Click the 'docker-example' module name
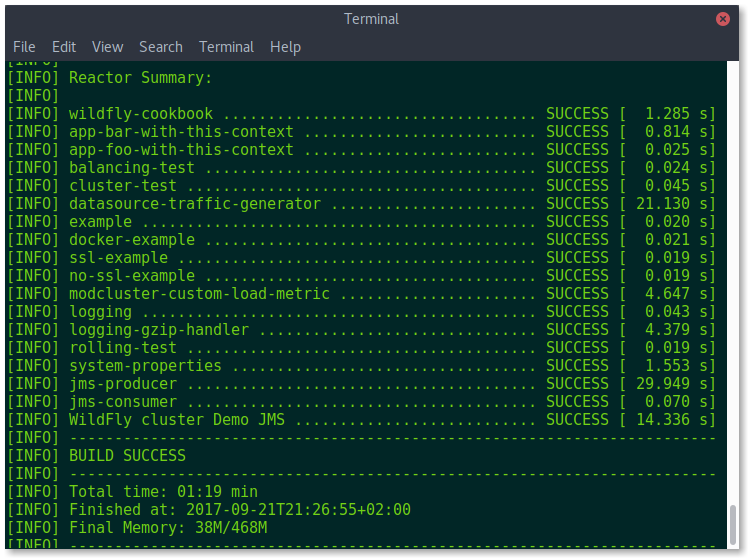This screenshot has height=558, width=748. [x=132, y=239]
